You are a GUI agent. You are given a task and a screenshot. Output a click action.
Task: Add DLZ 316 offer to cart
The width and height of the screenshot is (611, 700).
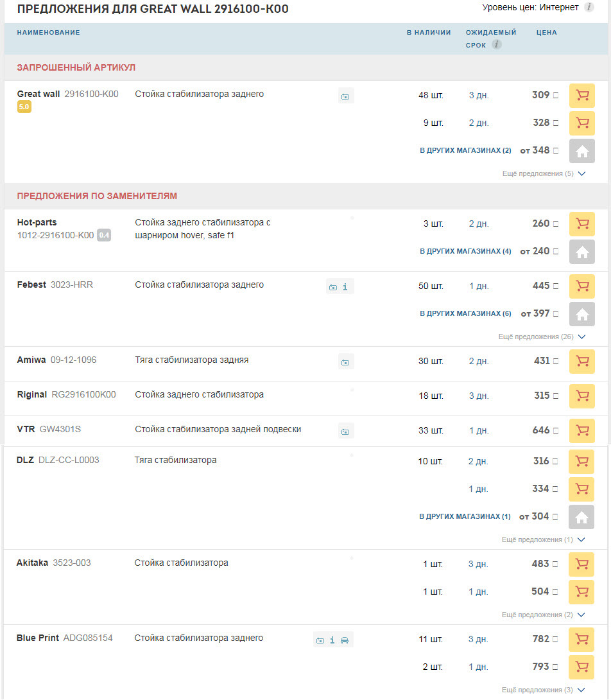point(581,462)
